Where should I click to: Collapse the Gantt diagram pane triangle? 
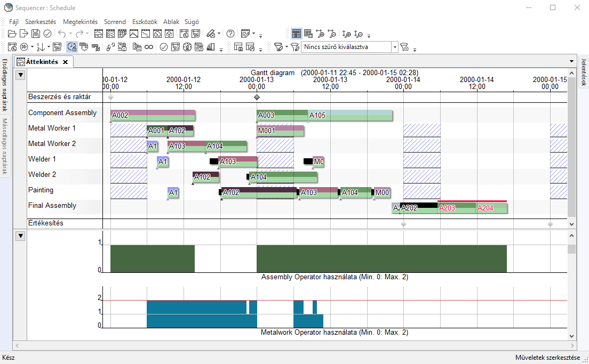point(20,75)
